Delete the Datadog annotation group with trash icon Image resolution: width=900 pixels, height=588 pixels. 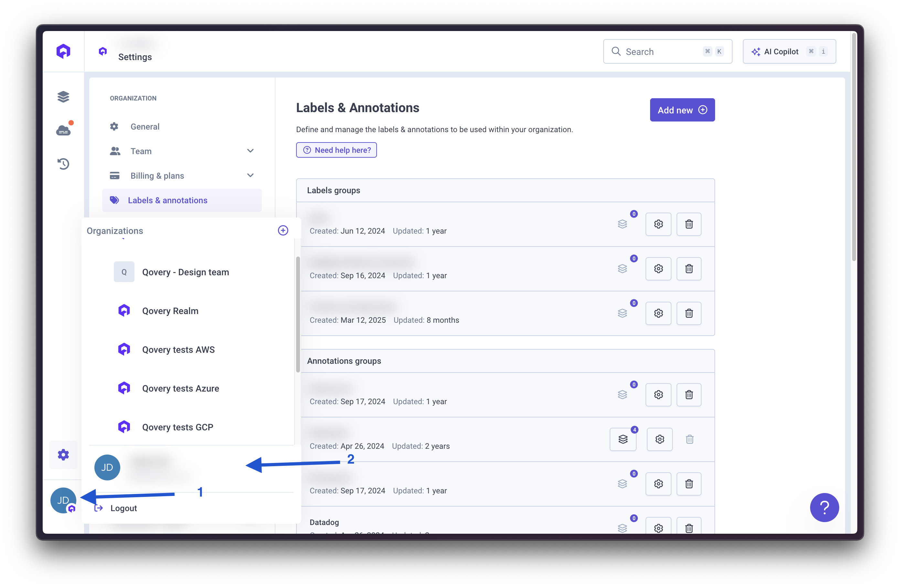tap(689, 528)
